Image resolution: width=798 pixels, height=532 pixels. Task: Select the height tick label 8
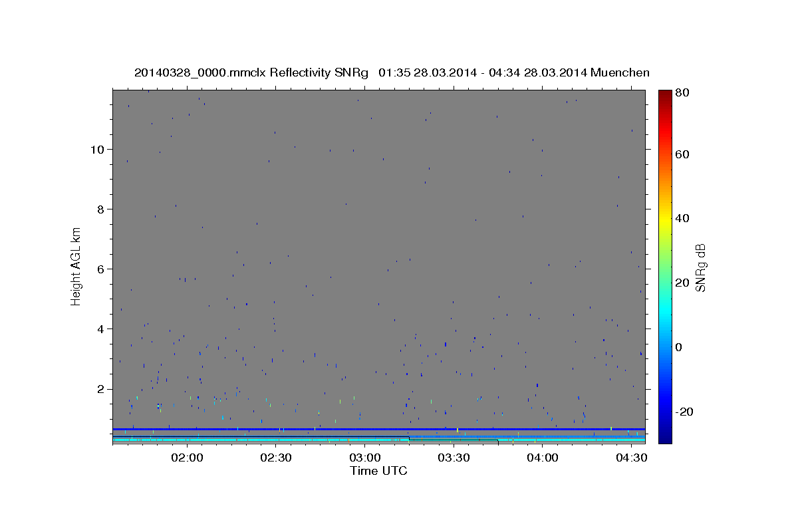(100, 209)
